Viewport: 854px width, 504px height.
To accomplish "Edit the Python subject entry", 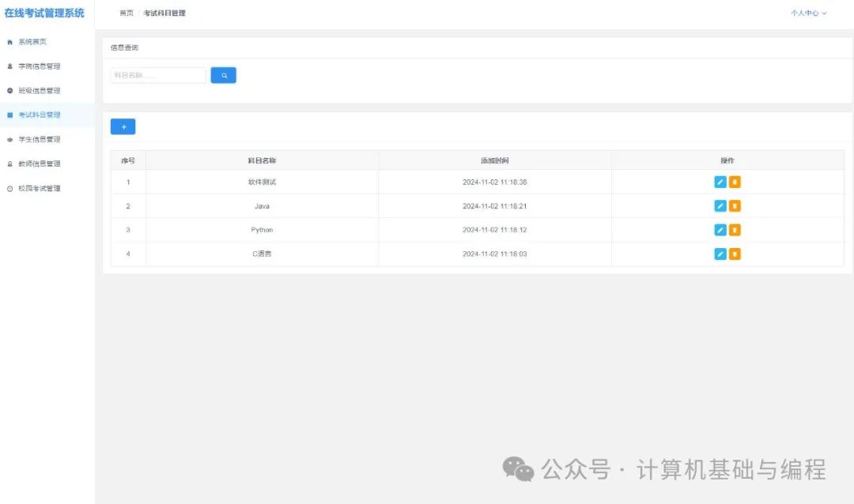I will (719, 229).
